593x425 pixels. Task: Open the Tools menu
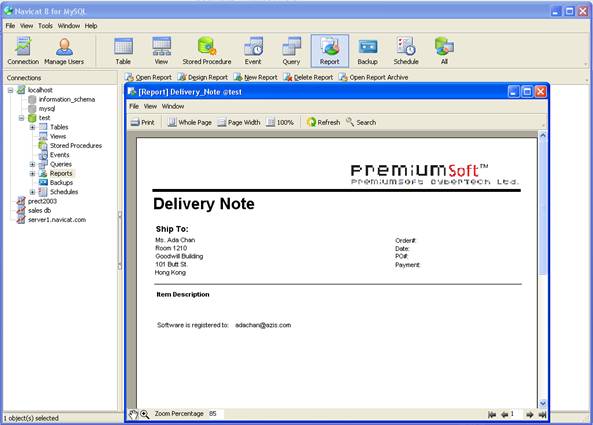click(45, 26)
